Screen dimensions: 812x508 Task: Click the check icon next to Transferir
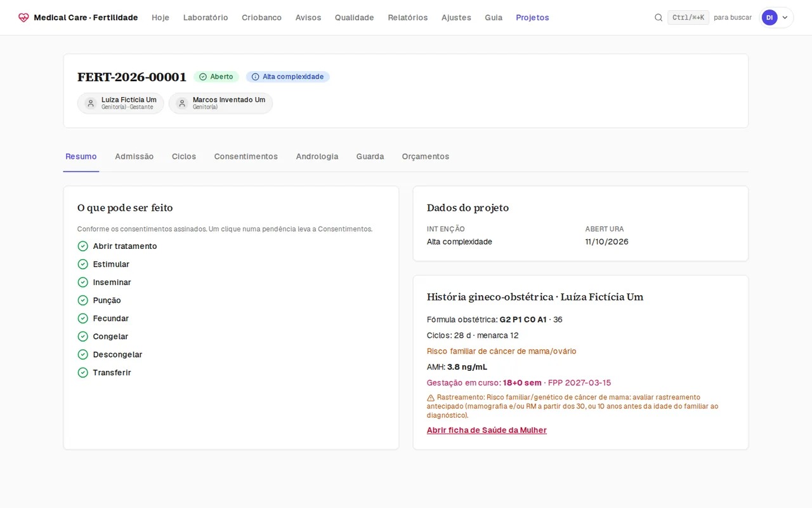(82, 373)
